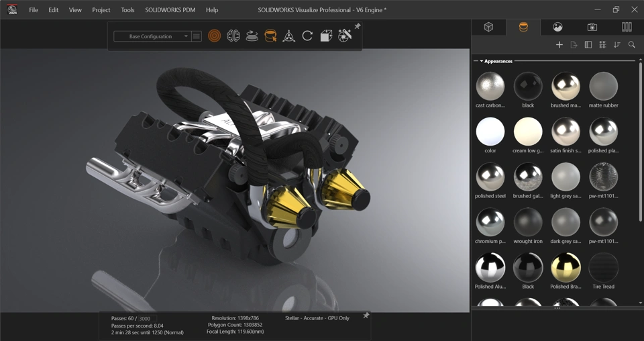
Task: Toggle the pin on the status info bar
Action: pos(366,315)
